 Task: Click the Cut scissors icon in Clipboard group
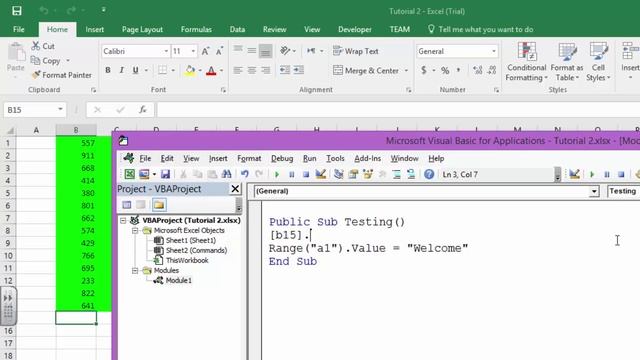(x=36, y=46)
